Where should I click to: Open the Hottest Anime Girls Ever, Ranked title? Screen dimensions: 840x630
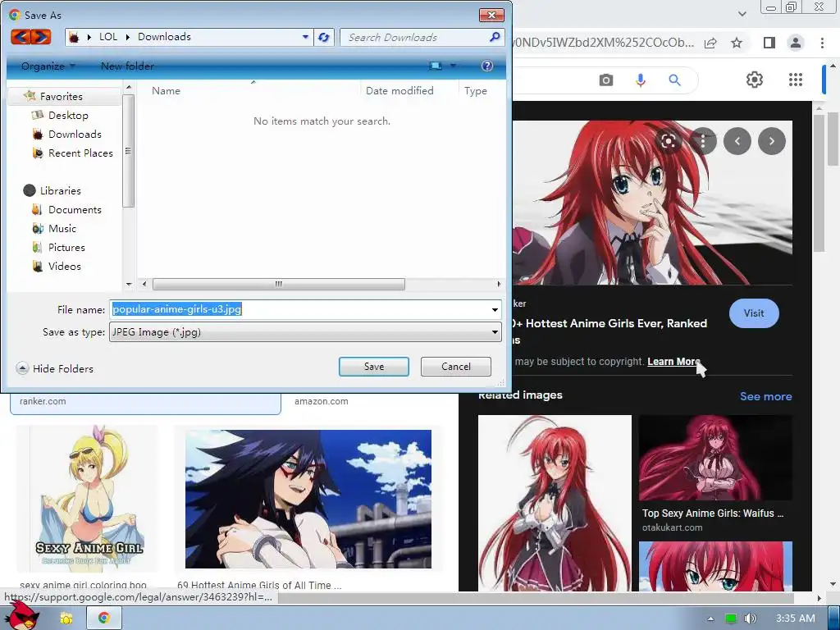tap(609, 331)
